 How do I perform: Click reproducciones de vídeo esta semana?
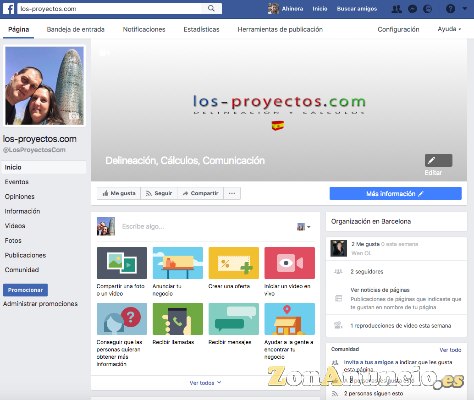pyautogui.click(x=401, y=326)
